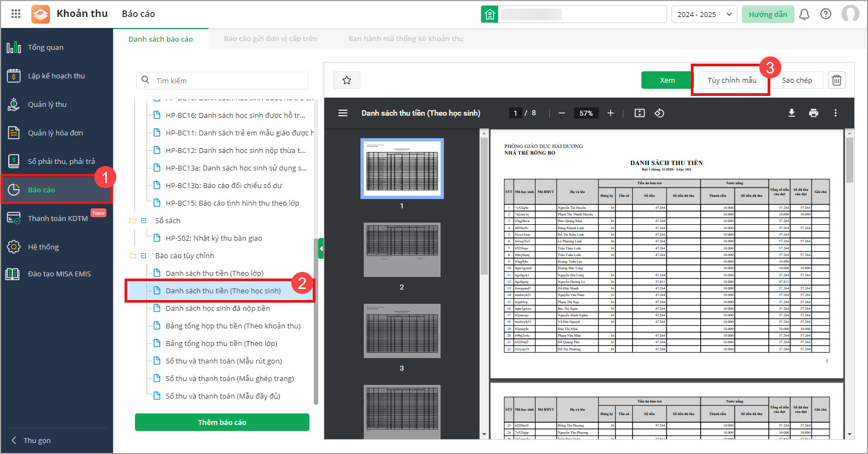Rotate the PDF document

click(660, 113)
